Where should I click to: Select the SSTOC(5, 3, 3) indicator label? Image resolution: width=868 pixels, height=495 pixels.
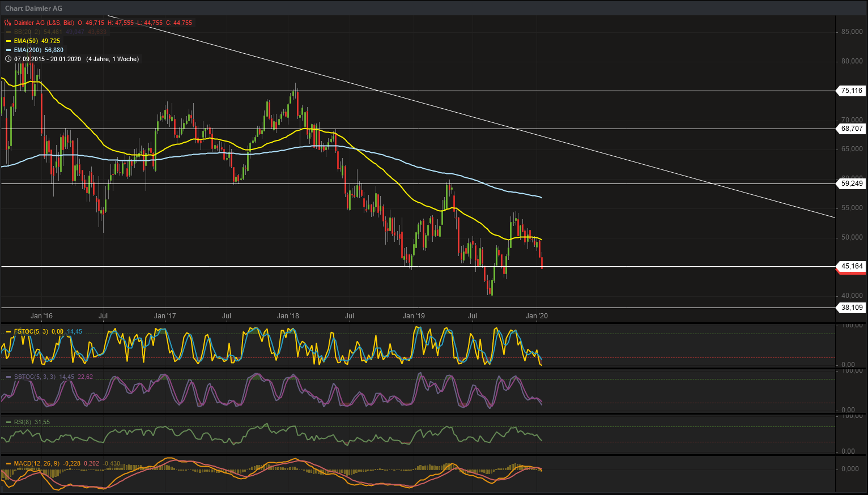pyautogui.click(x=35, y=377)
